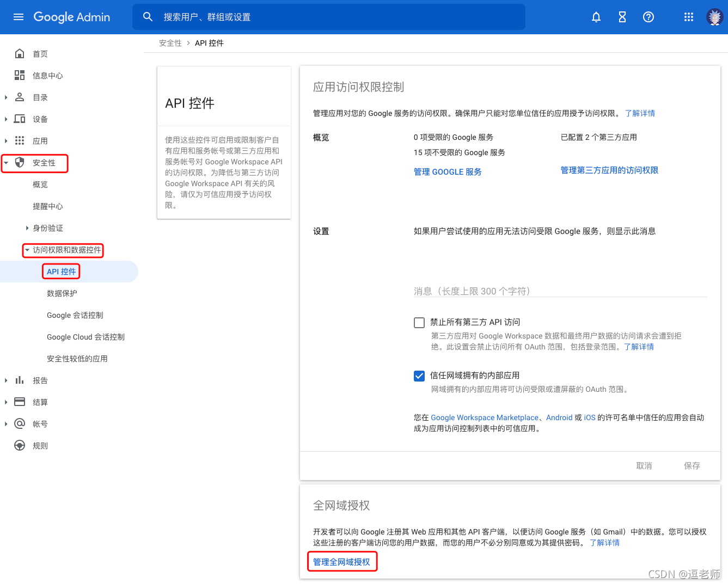Screen dimensions: 728x584
Task: Expand the 目录 sidebar section arrow
Action: coord(6,97)
